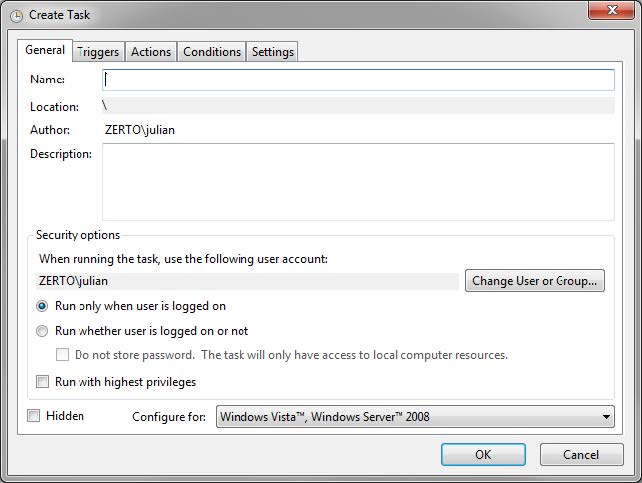
Task: Focus the Name input field
Action: tap(358, 80)
